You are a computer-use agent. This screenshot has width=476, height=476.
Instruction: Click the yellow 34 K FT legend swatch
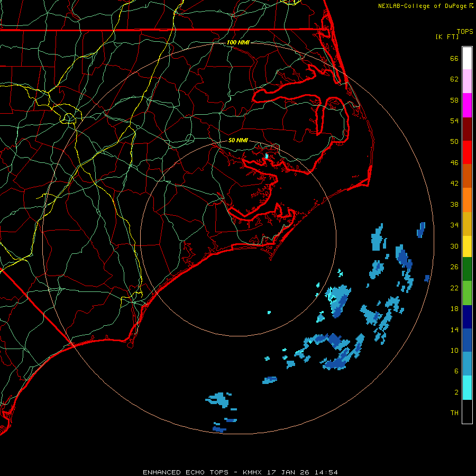(x=467, y=246)
